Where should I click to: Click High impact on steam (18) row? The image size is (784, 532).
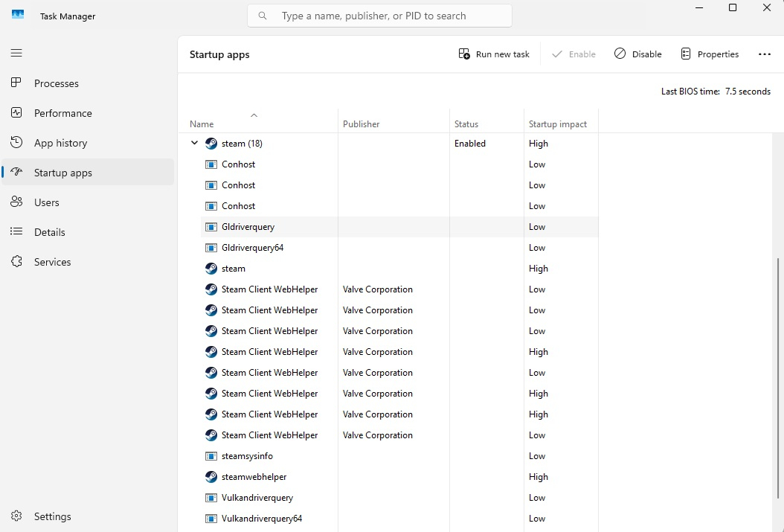539,144
